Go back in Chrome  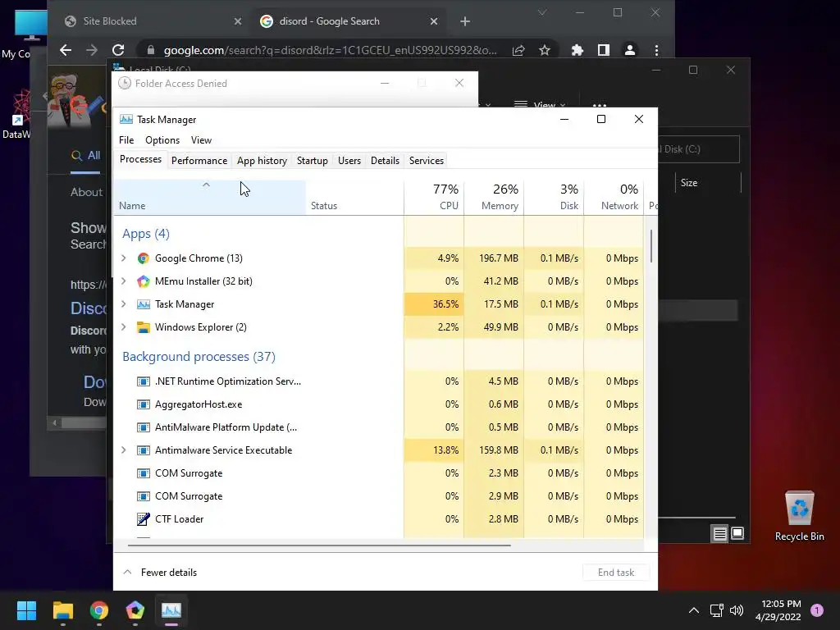pos(66,50)
